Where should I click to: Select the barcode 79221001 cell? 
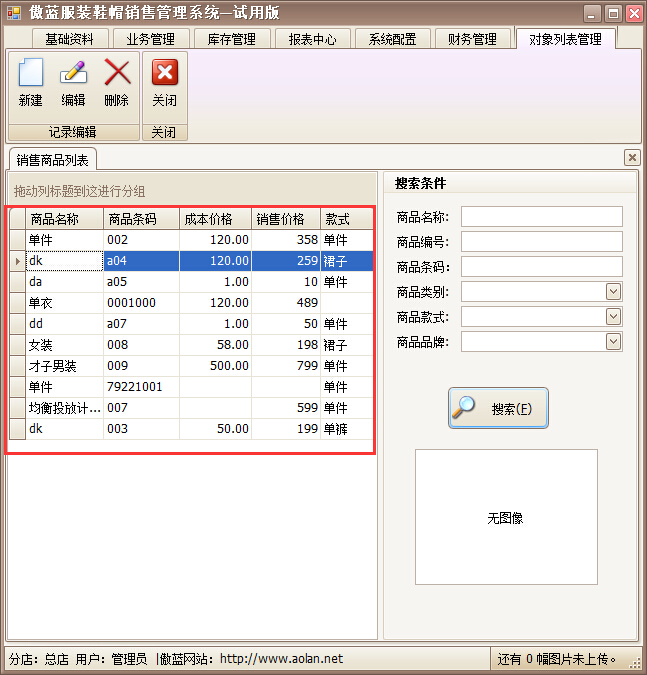[x=141, y=387]
